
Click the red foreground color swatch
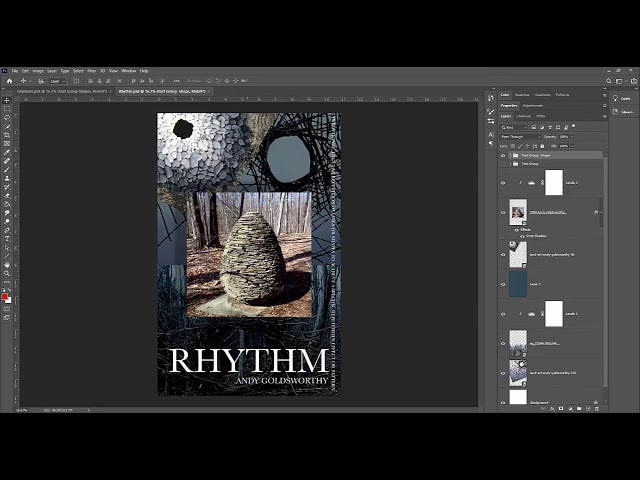[x=4, y=297]
